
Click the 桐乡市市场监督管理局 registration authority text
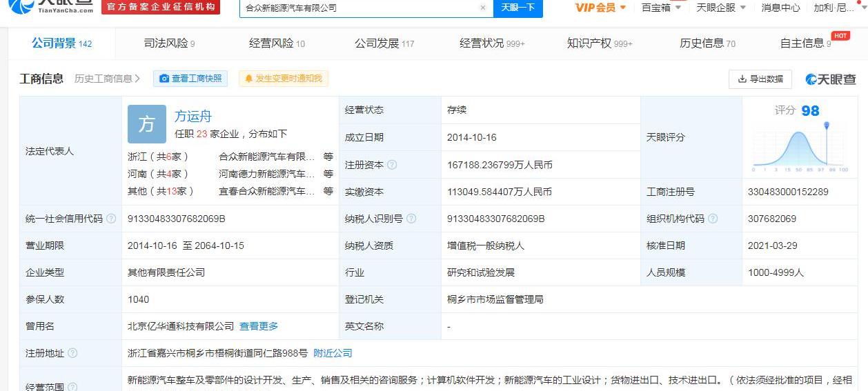[495, 299]
